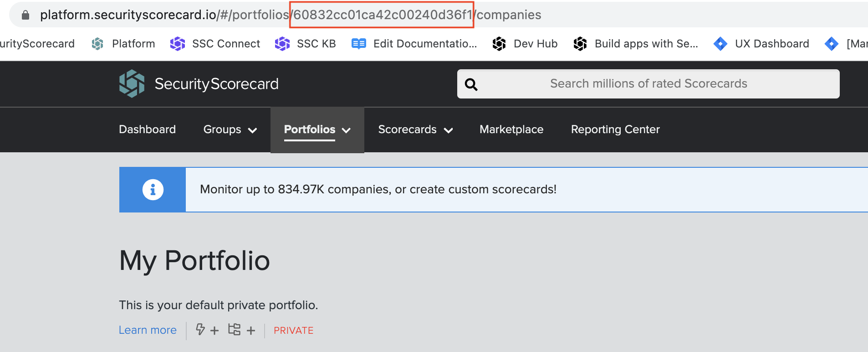Click 'This is your default private portfolio.' text

click(219, 305)
